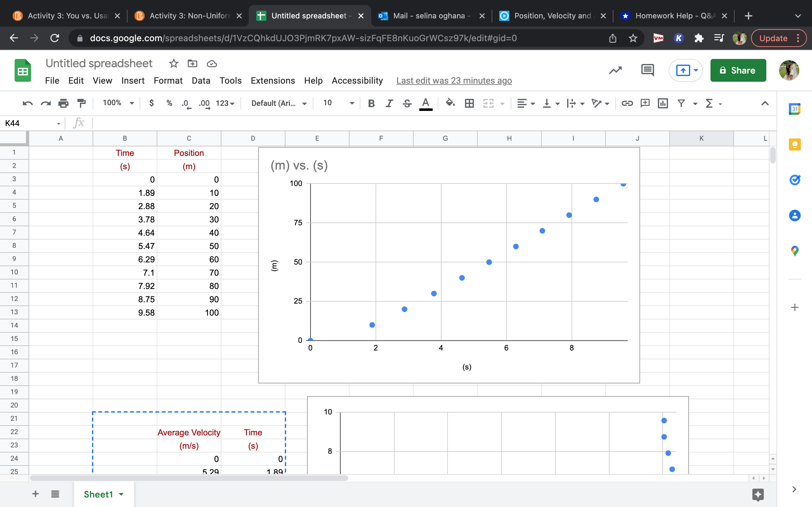Click the Paint format tool
The height and width of the screenshot is (507, 812).
82,103
